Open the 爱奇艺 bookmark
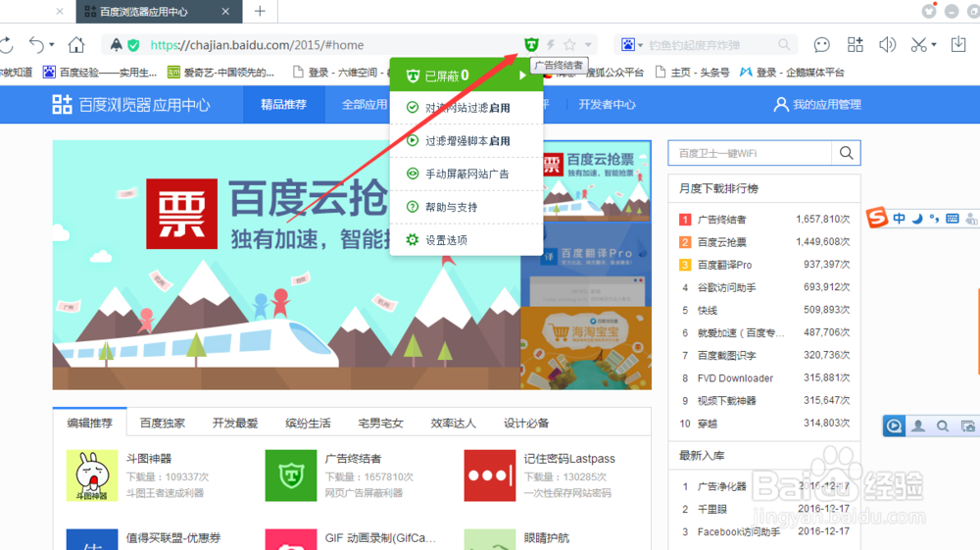Image resolution: width=980 pixels, height=550 pixels. 220,73
